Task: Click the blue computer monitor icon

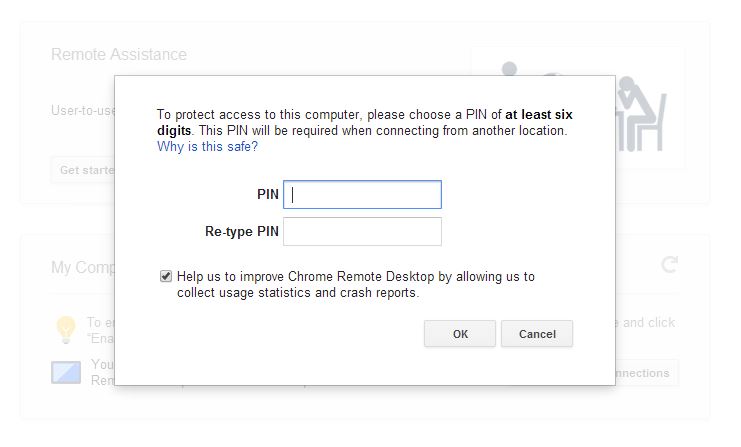Action: click(66, 372)
